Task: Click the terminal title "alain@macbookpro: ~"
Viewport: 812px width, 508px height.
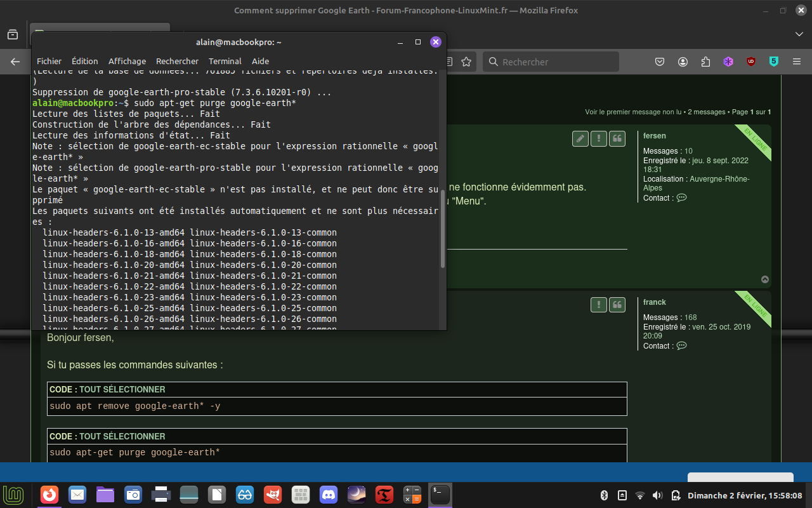Action: coord(239,42)
